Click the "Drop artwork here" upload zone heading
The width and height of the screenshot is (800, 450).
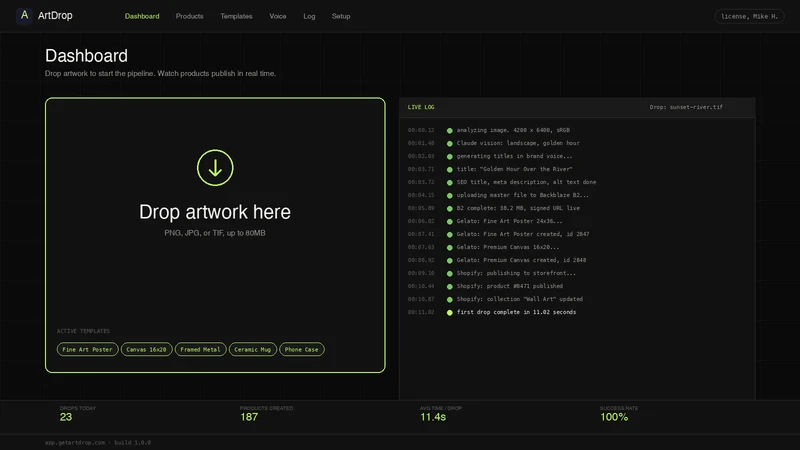pyautogui.click(x=215, y=212)
